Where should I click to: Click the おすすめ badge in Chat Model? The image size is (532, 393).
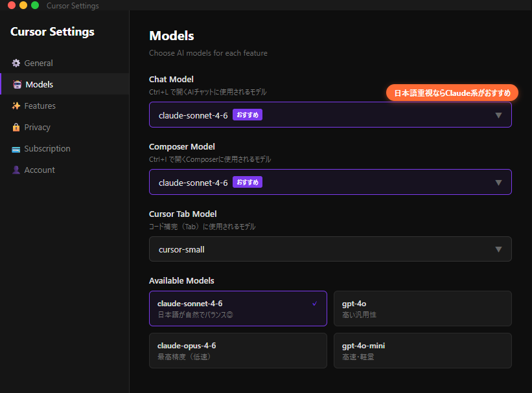point(248,115)
